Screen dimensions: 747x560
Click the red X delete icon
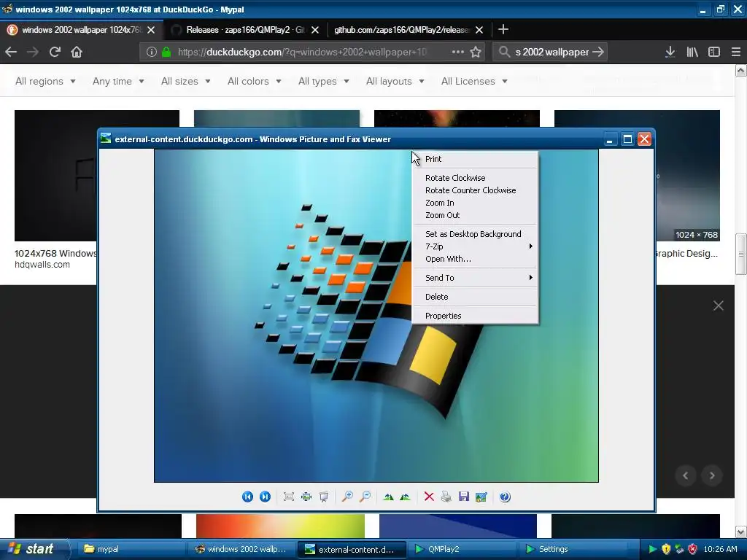point(429,497)
